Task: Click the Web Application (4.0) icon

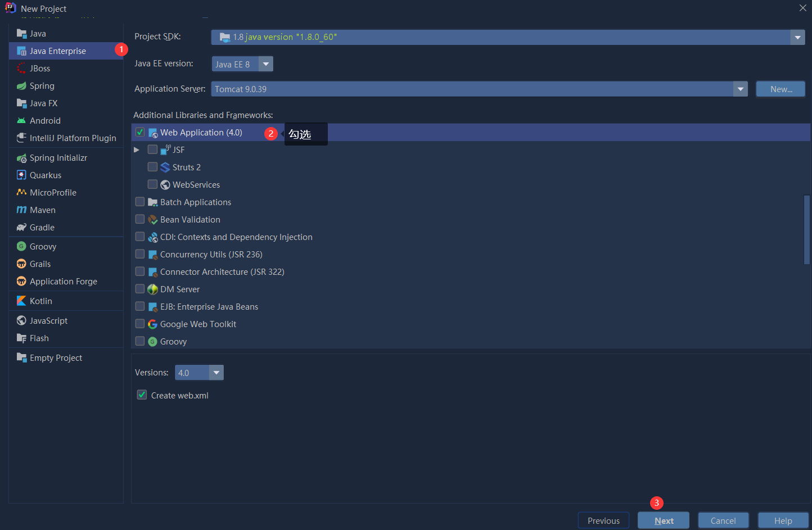Action: 152,133
